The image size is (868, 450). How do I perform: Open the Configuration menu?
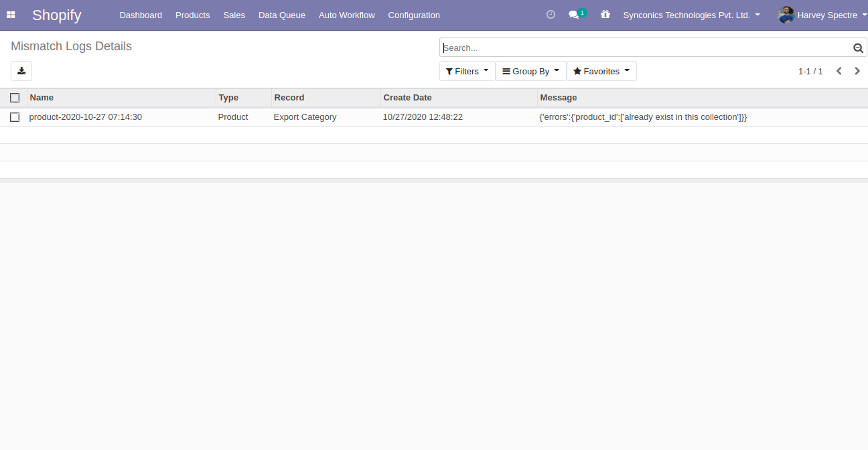(414, 15)
